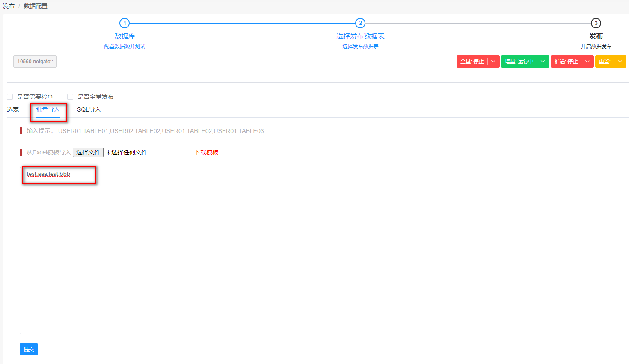Image resolution: width=629 pixels, height=364 pixels.
Task: Toggle the 是否需要检查 checkbox
Action: (x=10, y=97)
